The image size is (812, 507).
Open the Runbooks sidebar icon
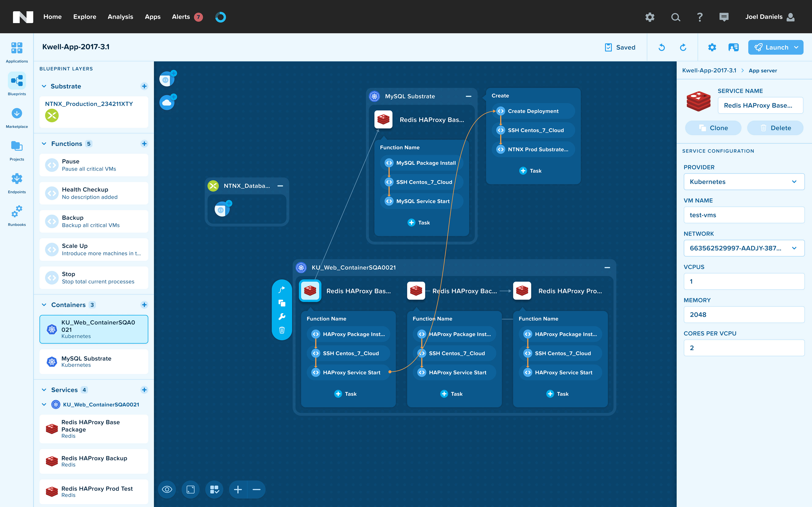(x=17, y=215)
